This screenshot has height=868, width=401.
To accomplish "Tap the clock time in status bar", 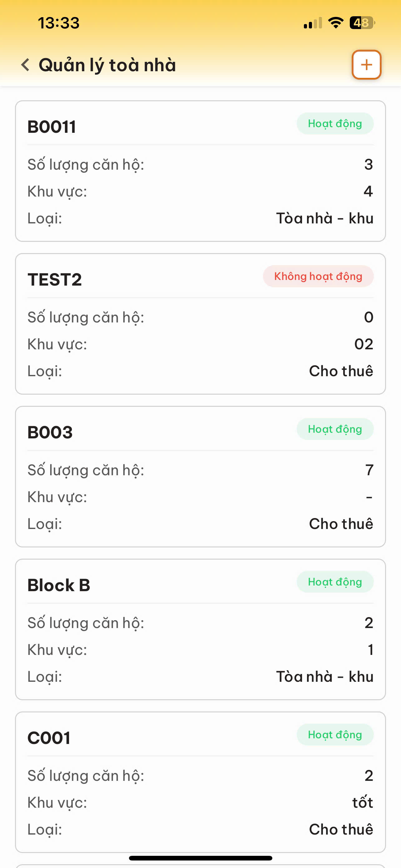I will 59,23.
